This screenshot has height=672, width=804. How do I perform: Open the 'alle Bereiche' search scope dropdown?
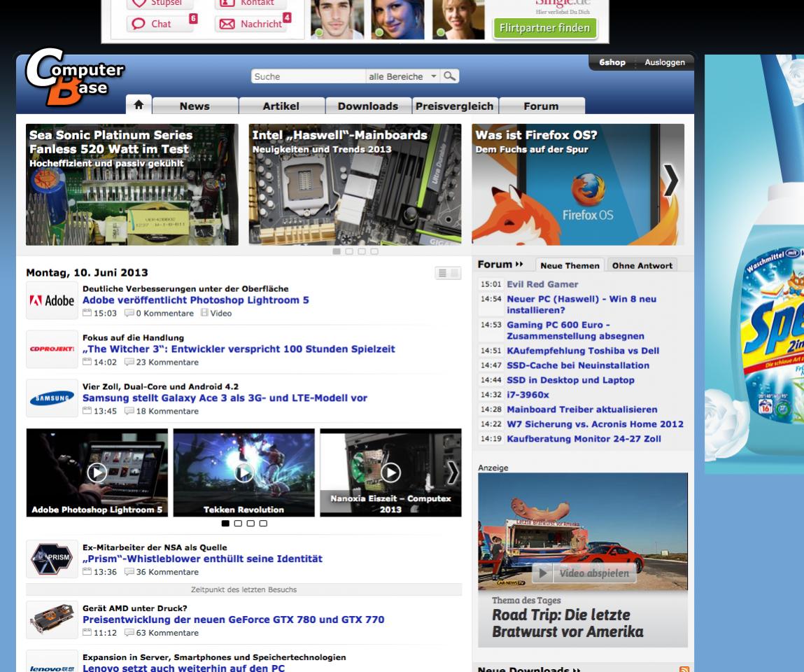pyautogui.click(x=403, y=76)
